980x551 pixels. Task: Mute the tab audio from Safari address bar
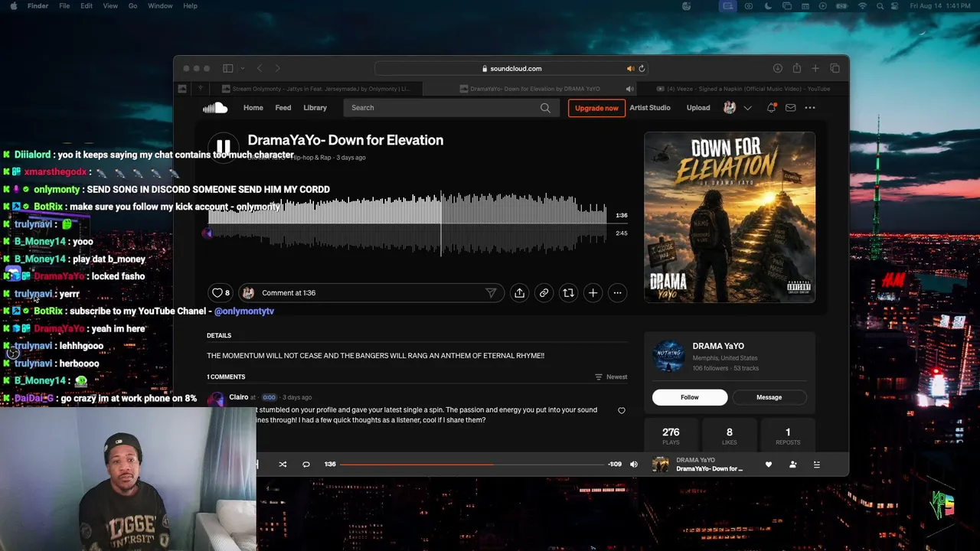[x=630, y=69]
